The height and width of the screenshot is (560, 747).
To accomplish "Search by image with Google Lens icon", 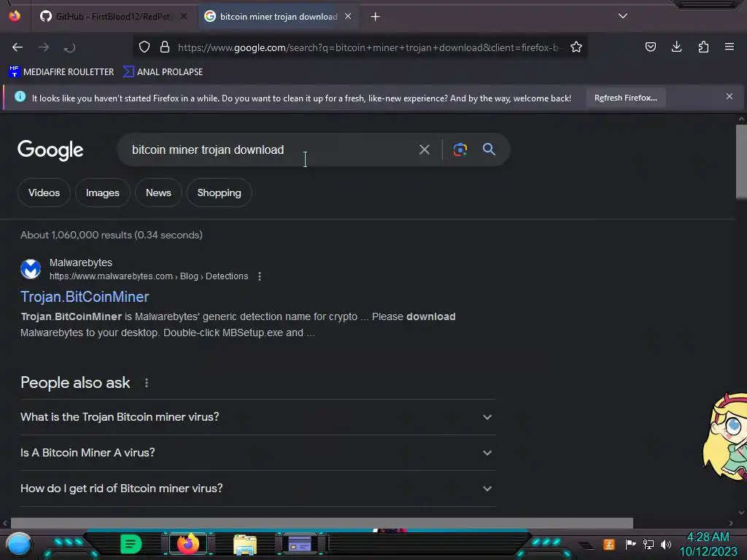I will (460, 149).
